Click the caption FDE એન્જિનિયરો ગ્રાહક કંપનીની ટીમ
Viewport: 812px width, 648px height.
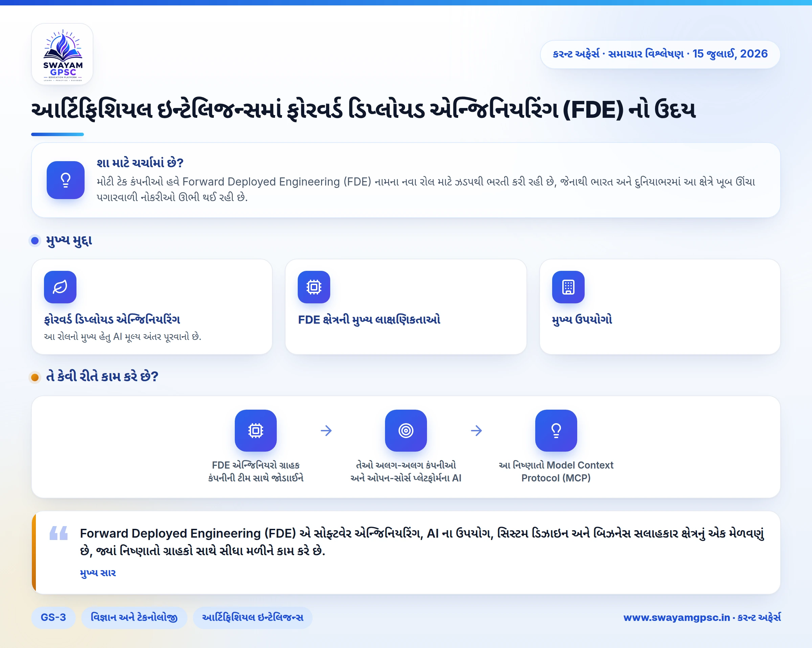pos(256,472)
